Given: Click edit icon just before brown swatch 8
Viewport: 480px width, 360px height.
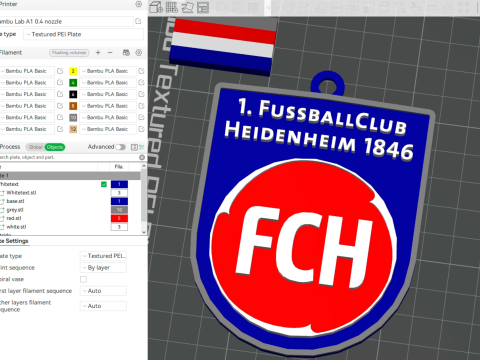Looking at the screenshot, I should [x=60, y=106].
